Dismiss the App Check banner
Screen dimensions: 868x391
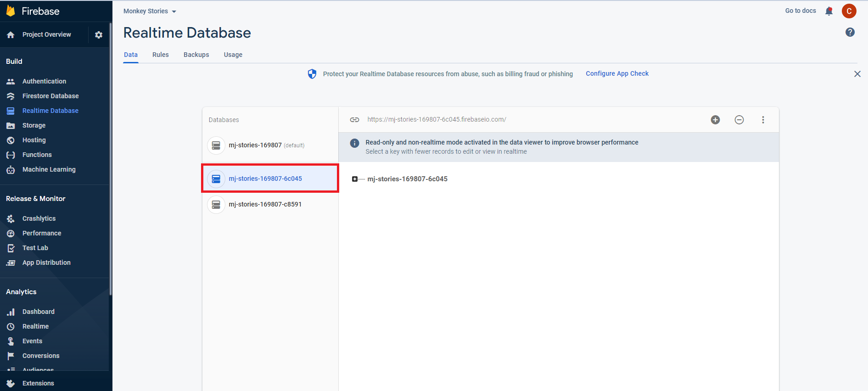point(857,74)
